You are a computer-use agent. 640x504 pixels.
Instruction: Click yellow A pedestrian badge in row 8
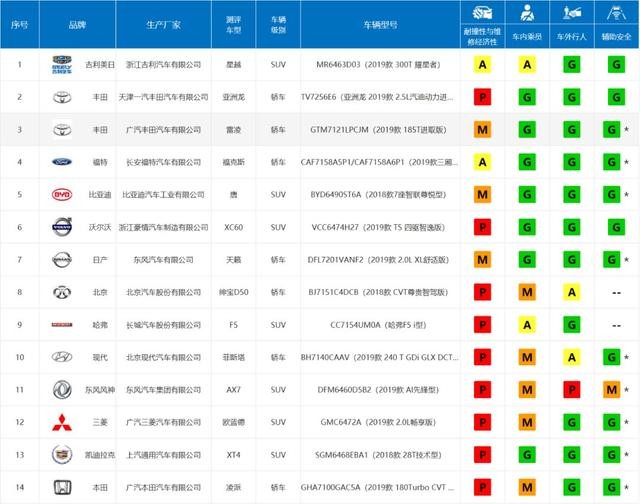[x=572, y=292]
